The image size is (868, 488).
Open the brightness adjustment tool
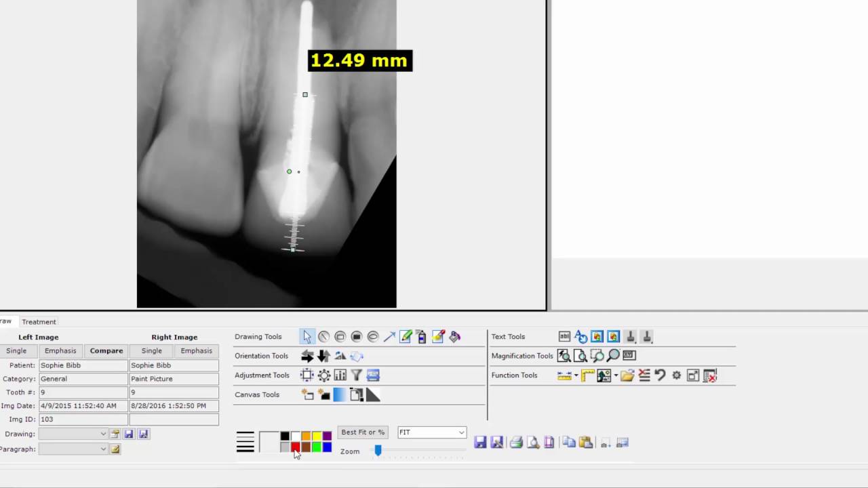point(323,375)
